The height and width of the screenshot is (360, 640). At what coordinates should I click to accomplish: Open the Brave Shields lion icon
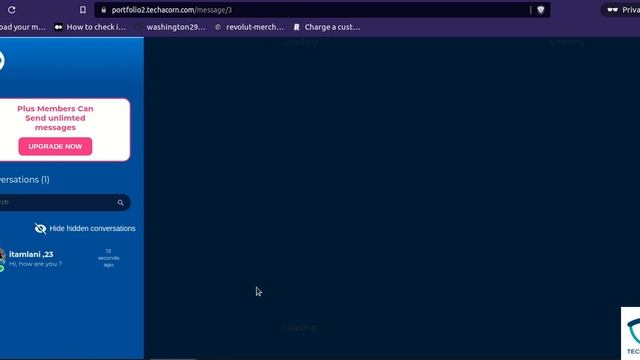[x=541, y=10]
